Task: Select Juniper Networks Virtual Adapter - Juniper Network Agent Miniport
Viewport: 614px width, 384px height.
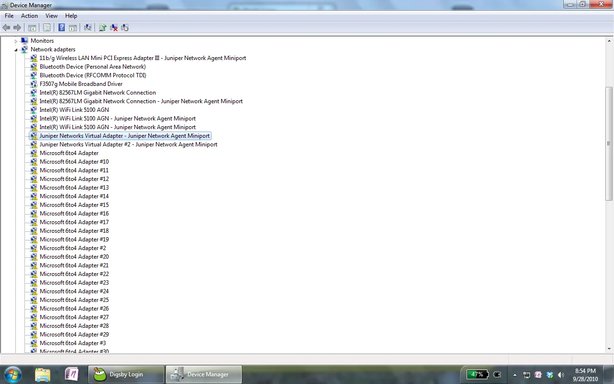Action: 125,136
